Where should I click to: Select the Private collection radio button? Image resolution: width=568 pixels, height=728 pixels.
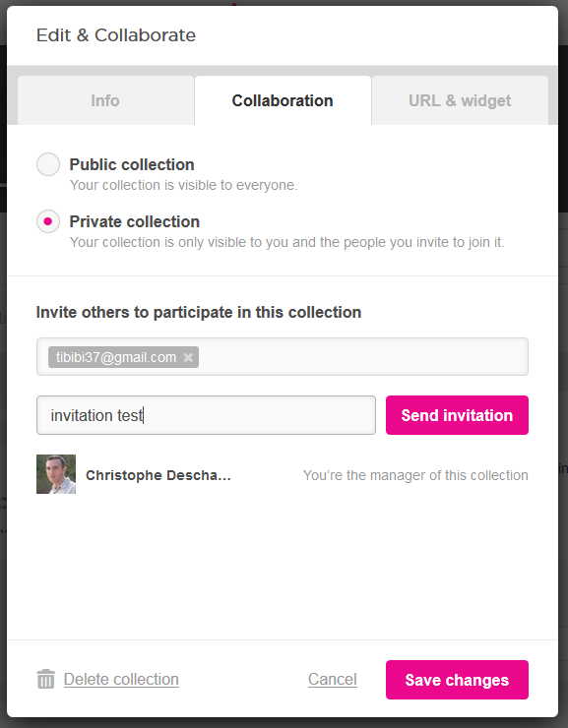coord(48,221)
